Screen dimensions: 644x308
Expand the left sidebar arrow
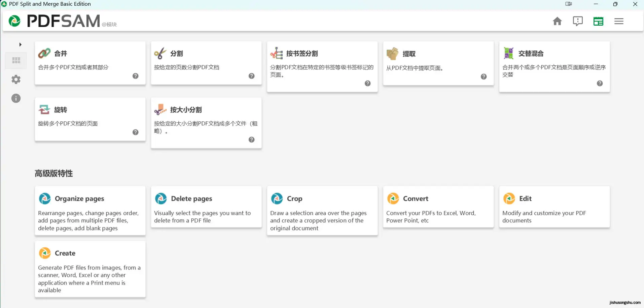[20, 44]
